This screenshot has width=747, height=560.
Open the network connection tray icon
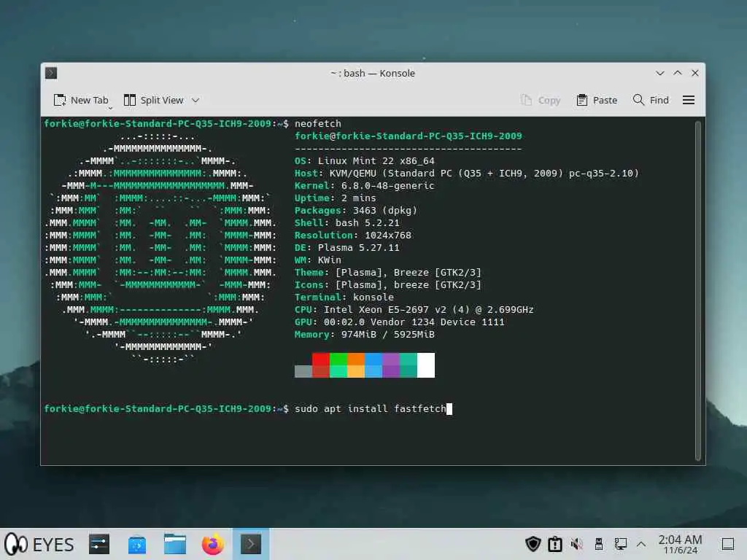click(620, 544)
